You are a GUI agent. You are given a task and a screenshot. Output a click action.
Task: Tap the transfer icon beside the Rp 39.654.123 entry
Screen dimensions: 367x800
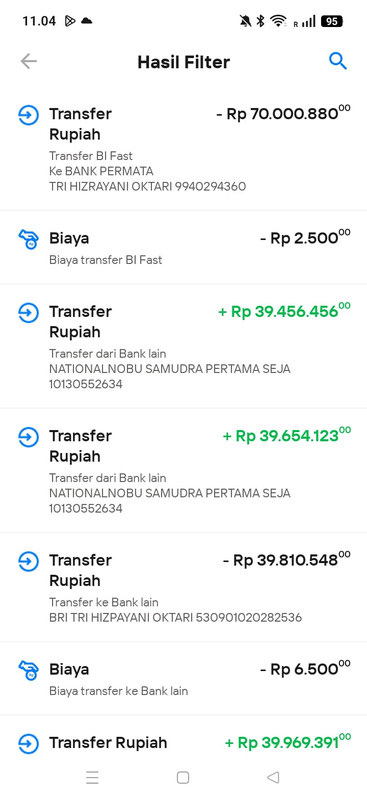[29, 437]
